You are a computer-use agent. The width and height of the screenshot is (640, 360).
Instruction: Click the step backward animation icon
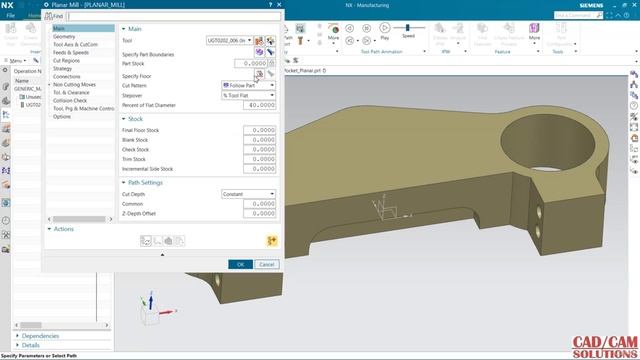[349, 28]
